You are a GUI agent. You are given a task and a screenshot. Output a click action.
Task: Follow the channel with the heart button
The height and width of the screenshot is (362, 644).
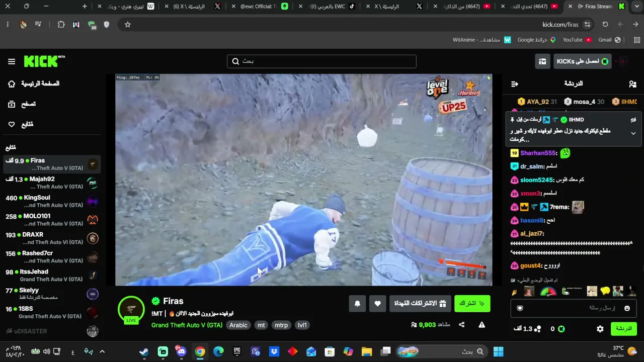click(377, 304)
